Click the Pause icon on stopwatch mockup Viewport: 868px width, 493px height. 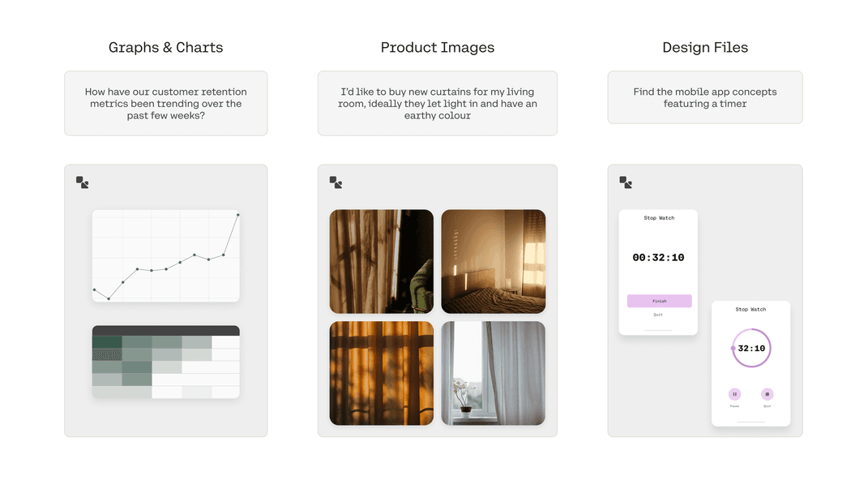pyautogui.click(x=734, y=394)
